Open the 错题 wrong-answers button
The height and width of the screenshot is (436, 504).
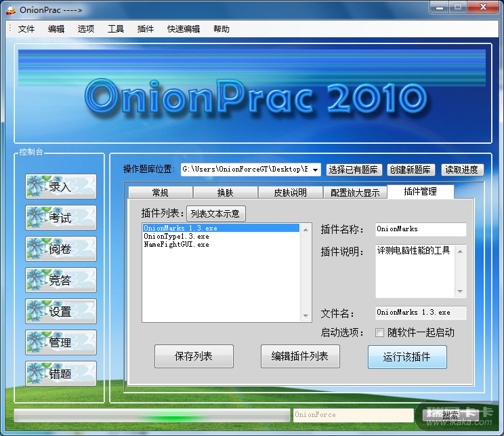[61, 374]
